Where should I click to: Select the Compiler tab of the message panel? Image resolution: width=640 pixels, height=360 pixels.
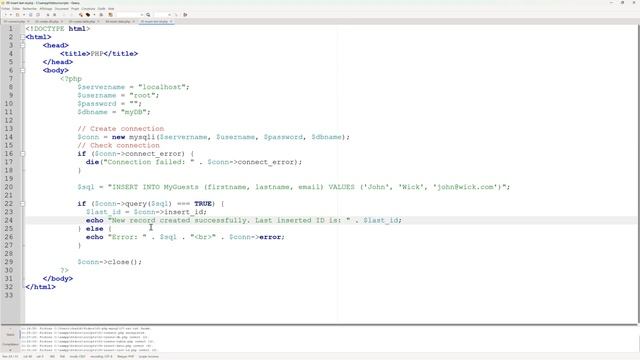pos(10,344)
